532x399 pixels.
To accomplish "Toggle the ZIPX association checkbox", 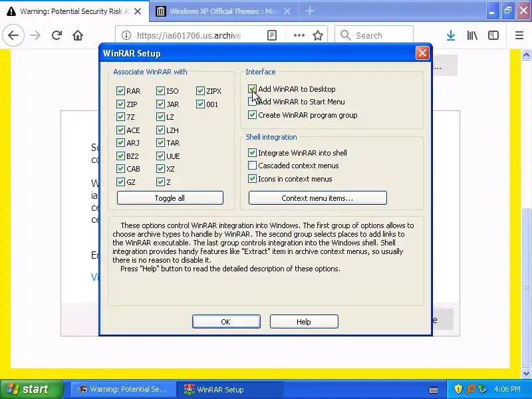I will 200,90.
